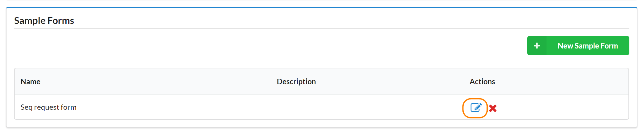Delete the Seq request form entry

493,108
